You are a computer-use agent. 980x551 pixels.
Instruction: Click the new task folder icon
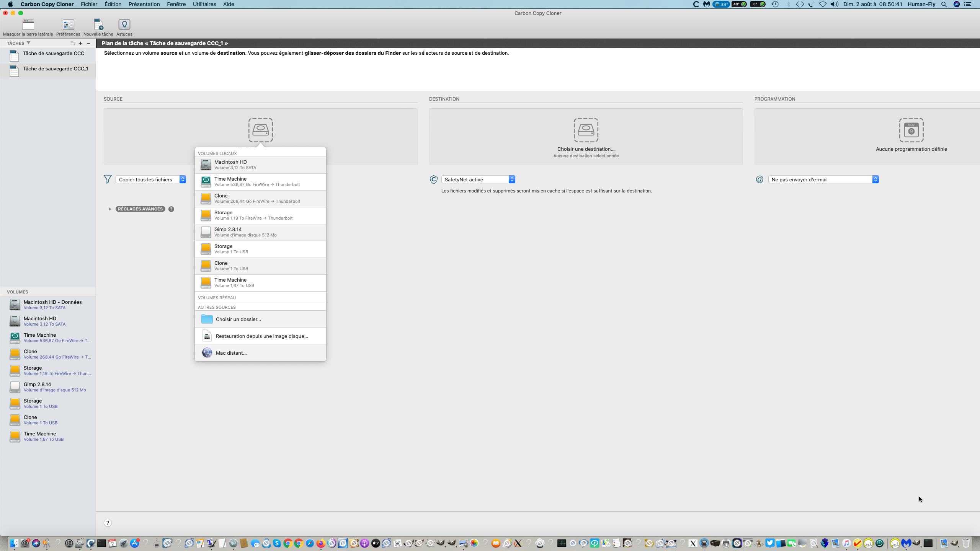pyautogui.click(x=73, y=43)
